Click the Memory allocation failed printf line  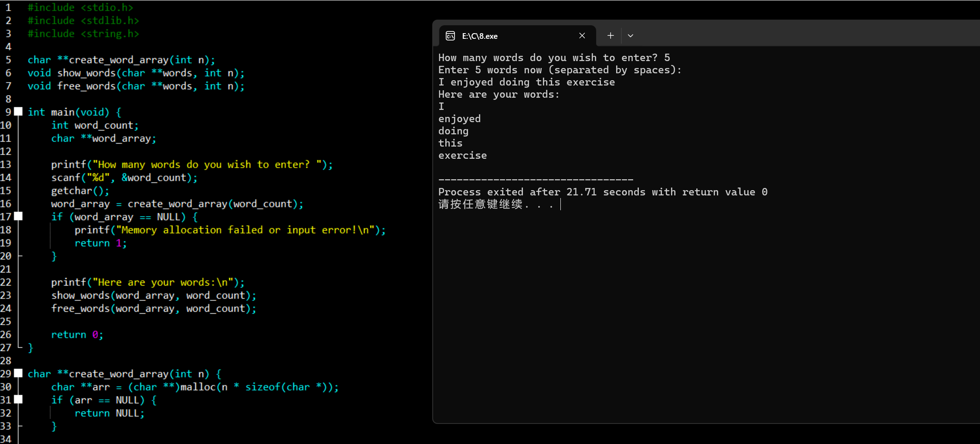(x=230, y=230)
